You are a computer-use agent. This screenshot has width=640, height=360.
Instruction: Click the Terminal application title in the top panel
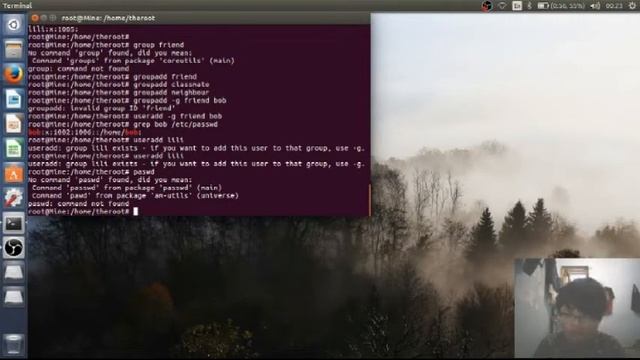pyautogui.click(x=17, y=6)
